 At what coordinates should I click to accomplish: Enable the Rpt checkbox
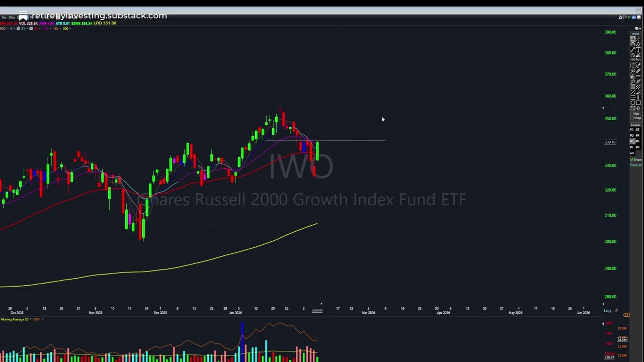[632, 113]
